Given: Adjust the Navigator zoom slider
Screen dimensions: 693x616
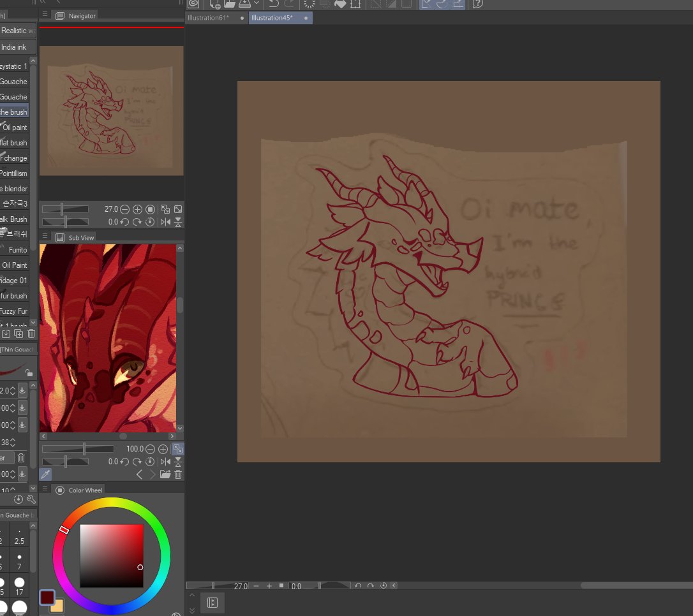Looking at the screenshot, I should [x=65, y=209].
